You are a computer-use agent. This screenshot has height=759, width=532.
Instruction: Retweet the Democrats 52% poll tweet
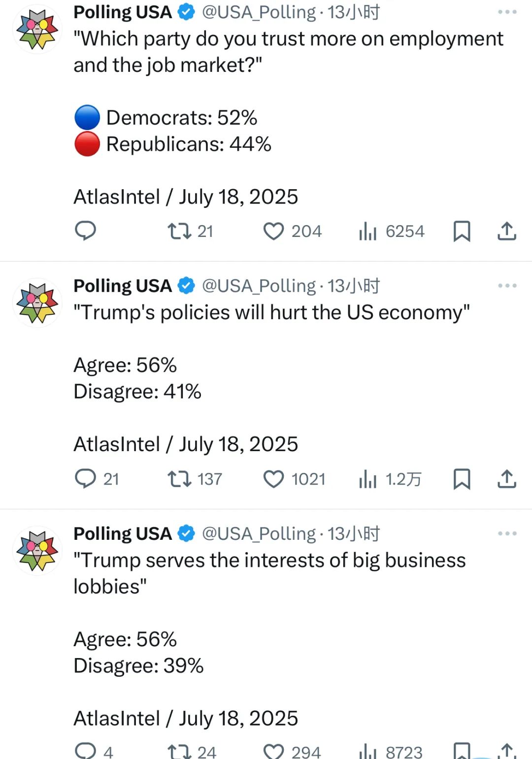[190, 231]
